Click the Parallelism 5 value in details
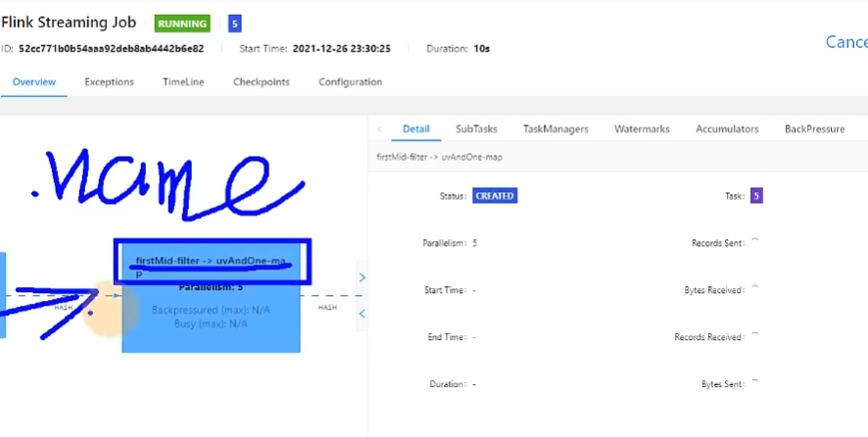Screen dimensions: 868x437 tap(475, 243)
